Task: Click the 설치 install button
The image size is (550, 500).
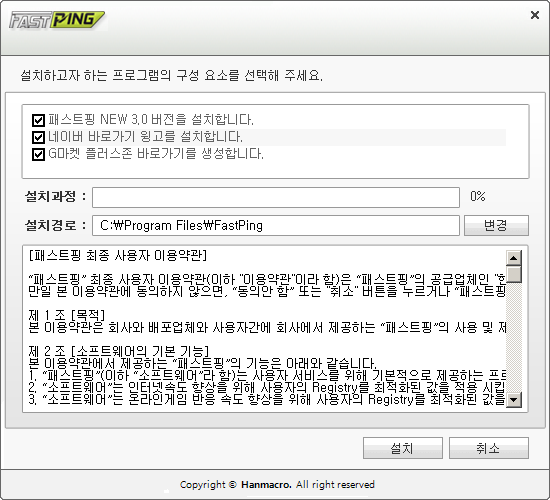Action: (x=402, y=448)
